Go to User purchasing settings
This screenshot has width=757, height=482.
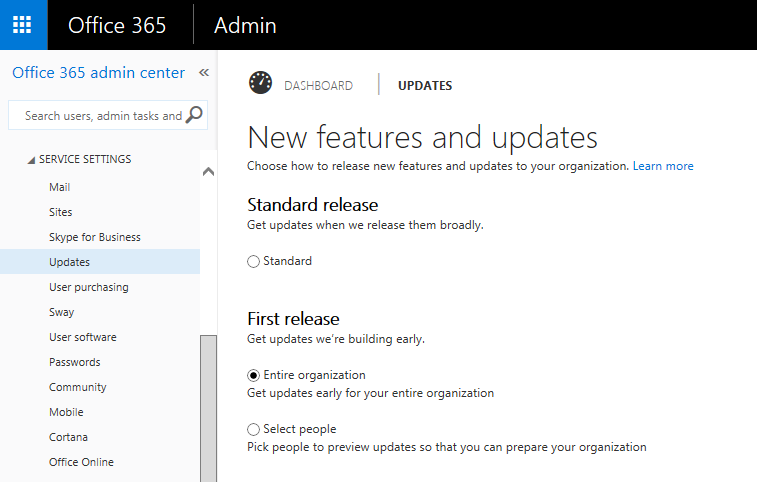pos(88,287)
